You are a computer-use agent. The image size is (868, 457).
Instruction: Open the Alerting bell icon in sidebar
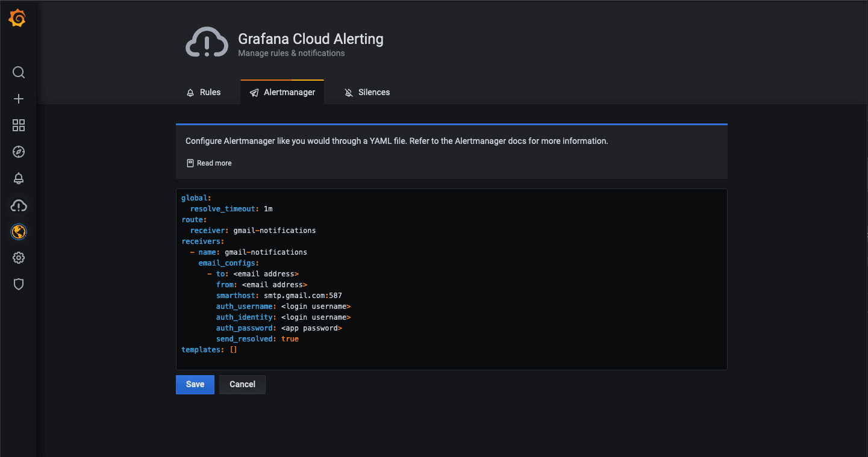point(19,178)
